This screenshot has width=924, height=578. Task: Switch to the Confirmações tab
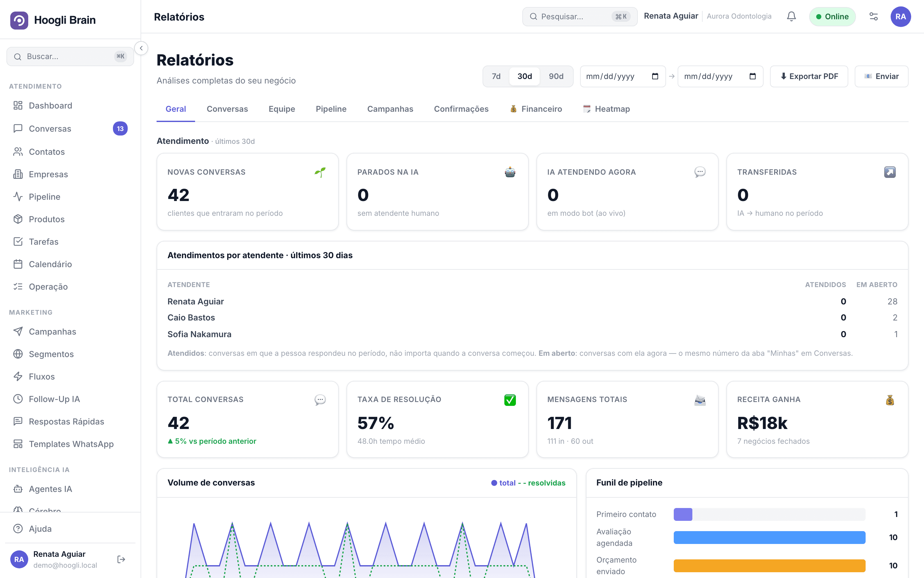(461, 109)
